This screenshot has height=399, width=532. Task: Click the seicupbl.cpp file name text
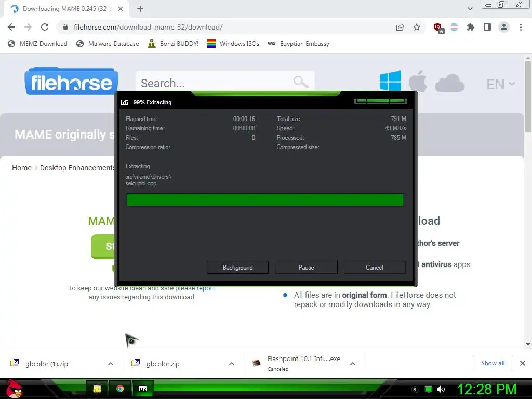click(141, 183)
